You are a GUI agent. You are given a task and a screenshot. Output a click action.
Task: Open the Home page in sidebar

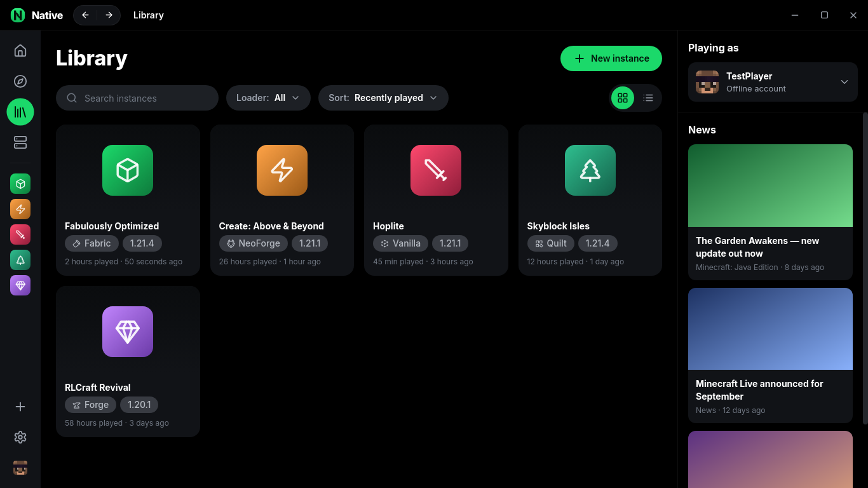click(20, 51)
